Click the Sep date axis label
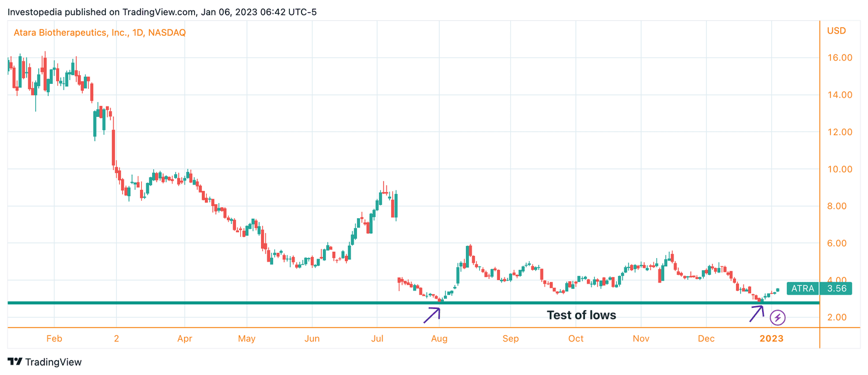Viewport: 868px width, 375px height. [510, 339]
